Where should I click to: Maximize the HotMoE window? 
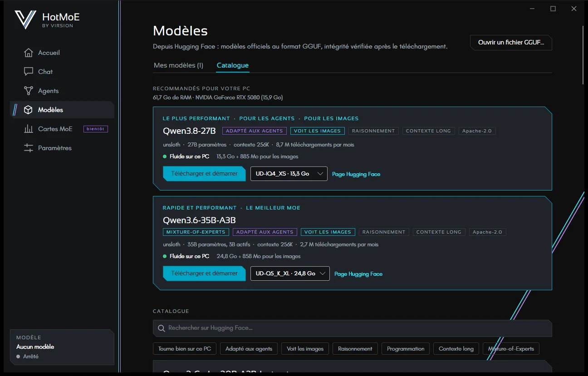click(553, 9)
